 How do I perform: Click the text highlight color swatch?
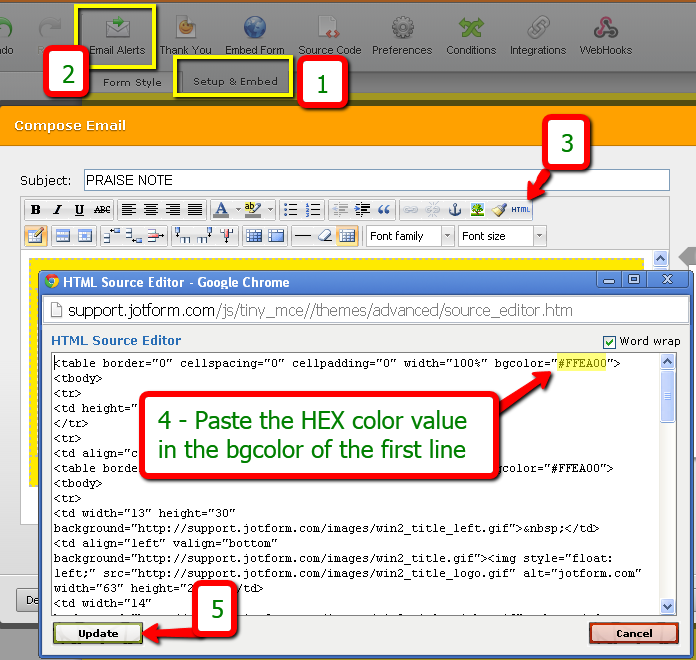point(251,210)
